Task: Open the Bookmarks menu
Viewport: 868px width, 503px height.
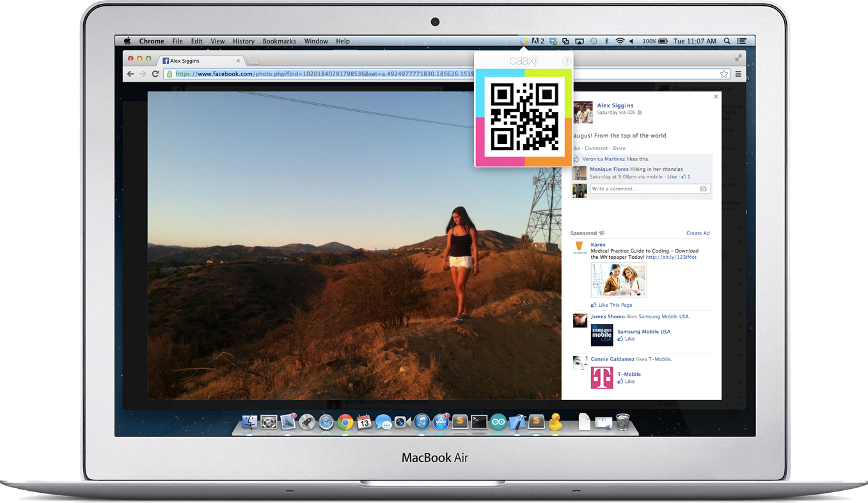Action: pos(279,41)
